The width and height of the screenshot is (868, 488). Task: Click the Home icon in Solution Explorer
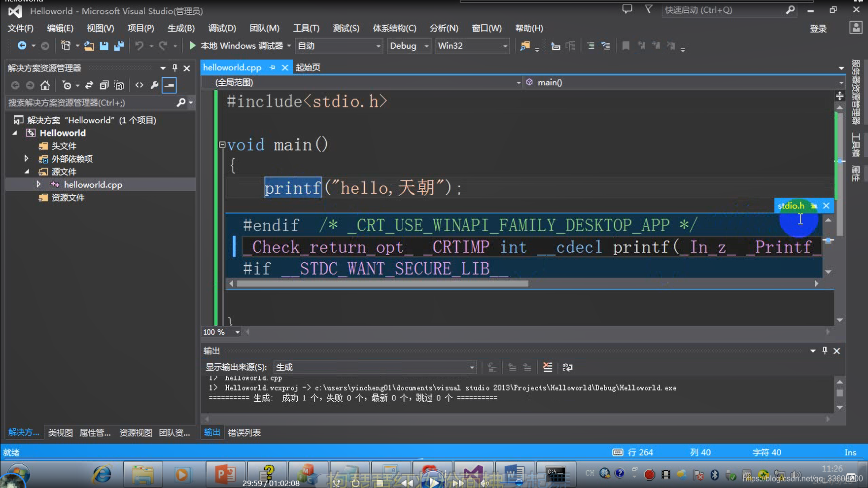tap(45, 85)
